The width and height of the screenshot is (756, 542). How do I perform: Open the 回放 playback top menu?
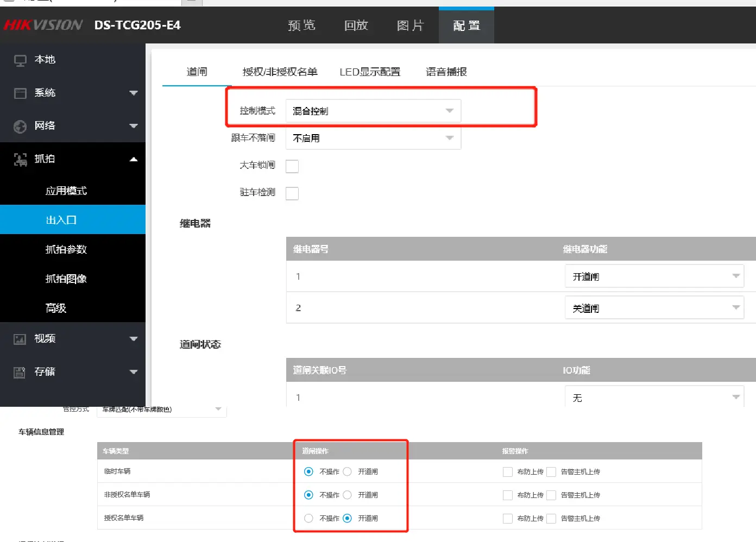356,26
